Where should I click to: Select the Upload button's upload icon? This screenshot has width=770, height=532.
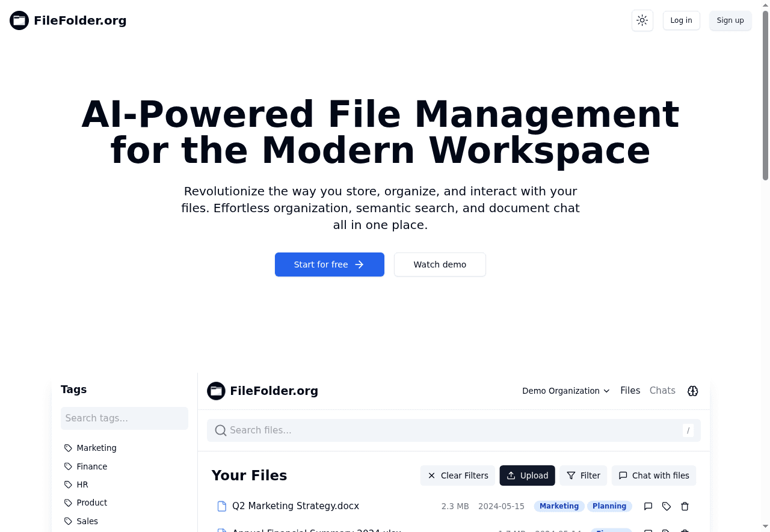coord(511,475)
